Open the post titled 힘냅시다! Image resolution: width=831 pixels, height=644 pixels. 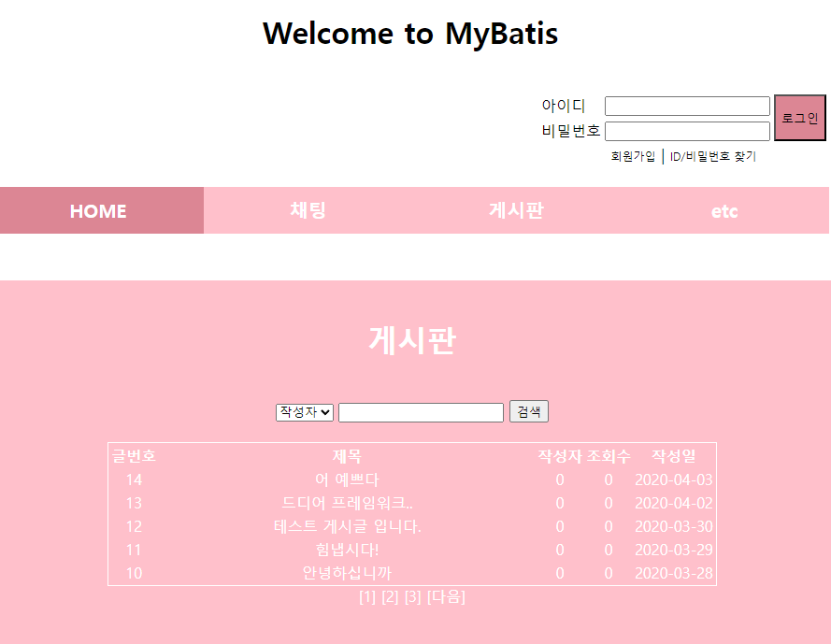[x=347, y=550]
